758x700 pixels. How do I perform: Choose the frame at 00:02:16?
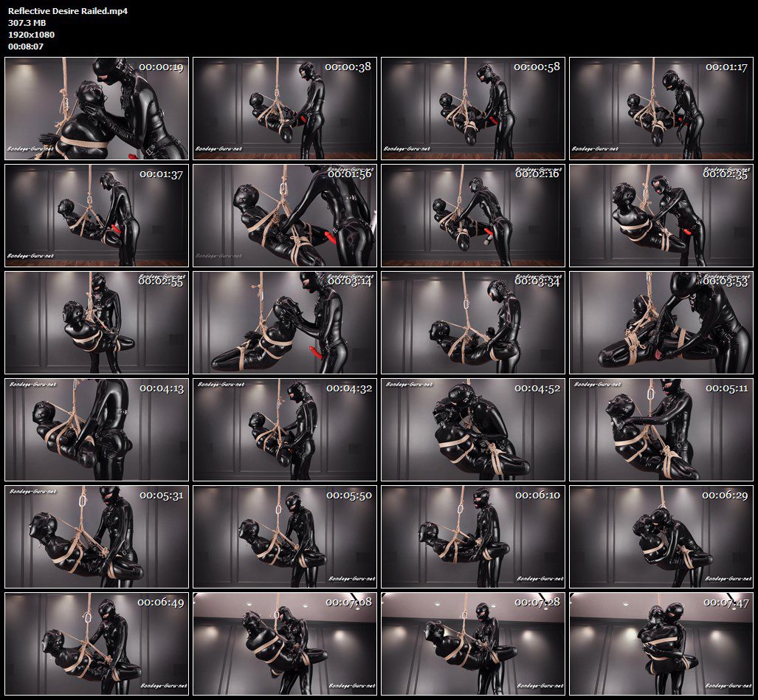point(473,216)
